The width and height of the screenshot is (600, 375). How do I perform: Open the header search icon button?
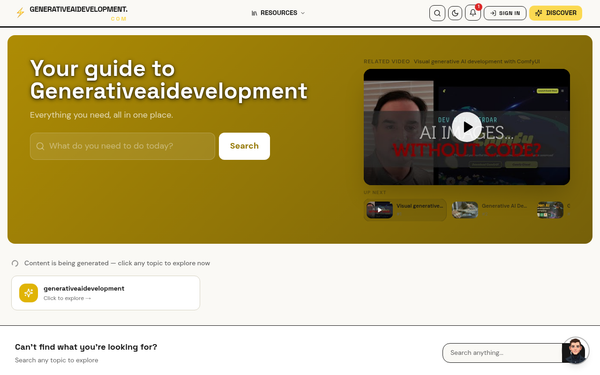tap(437, 13)
